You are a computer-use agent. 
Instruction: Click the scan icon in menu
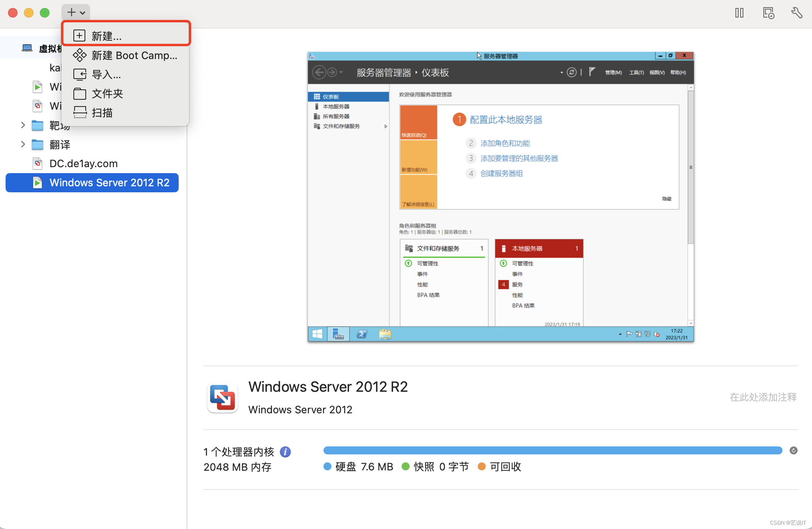click(x=80, y=113)
